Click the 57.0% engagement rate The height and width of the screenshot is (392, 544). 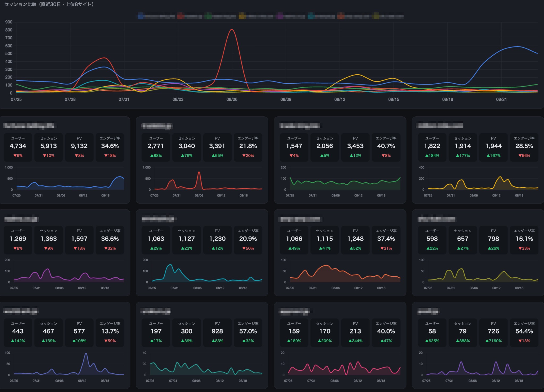pyautogui.click(x=248, y=331)
